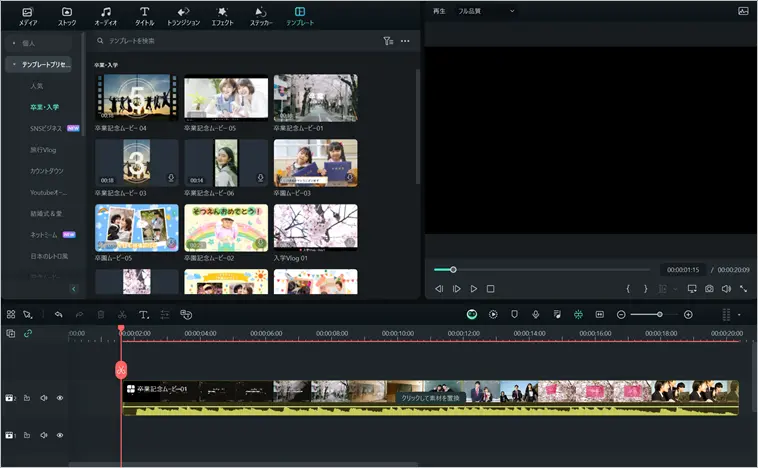Enter fullscreen preview with the arrows icon
Screen dimensions: 758x468
743,289
